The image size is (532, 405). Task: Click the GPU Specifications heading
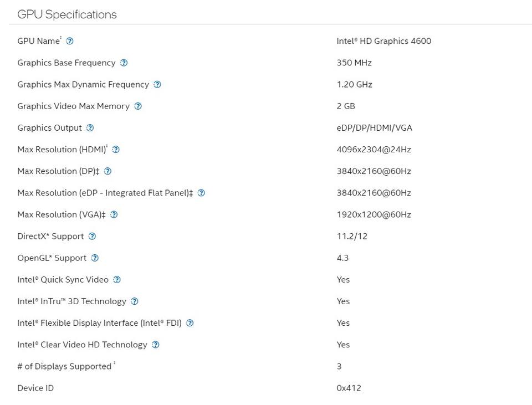67,14
